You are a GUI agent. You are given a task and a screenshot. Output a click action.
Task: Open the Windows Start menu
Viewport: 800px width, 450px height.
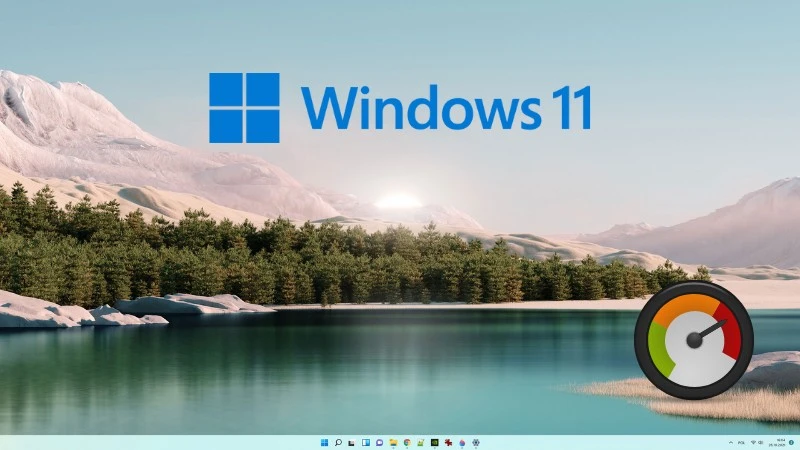coord(324,442)
